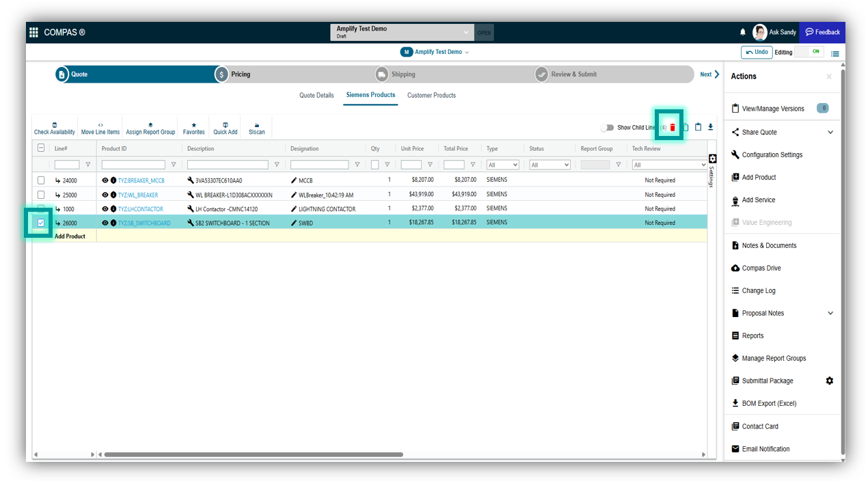The height and width of the screenshot is (481, 868).
Task: Open the TYZ:WL_BREAKER product link
Action: (x=138, y=195)
